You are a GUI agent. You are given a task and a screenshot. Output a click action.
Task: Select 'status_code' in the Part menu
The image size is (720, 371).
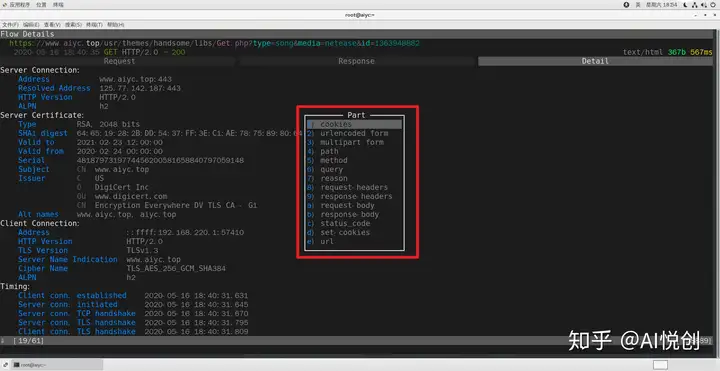tap(354, 223)
